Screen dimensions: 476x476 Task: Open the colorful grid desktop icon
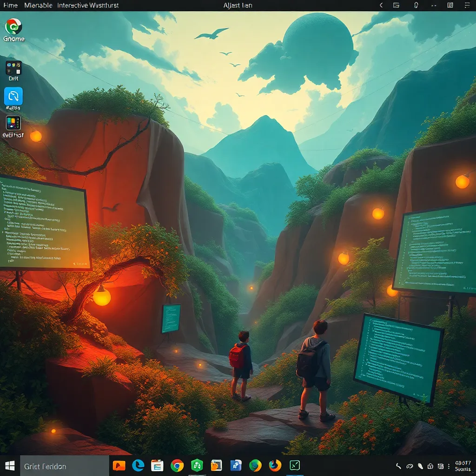13,123
